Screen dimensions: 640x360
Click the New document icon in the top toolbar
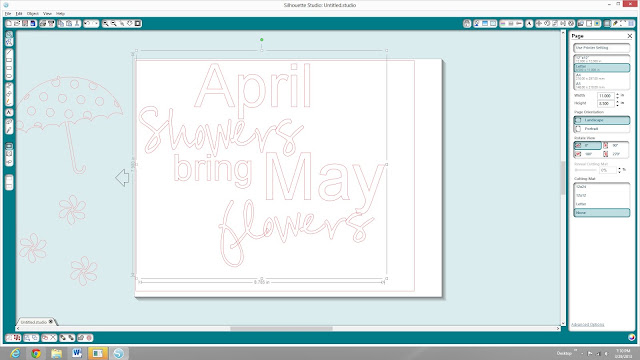(x=9, y=24)
